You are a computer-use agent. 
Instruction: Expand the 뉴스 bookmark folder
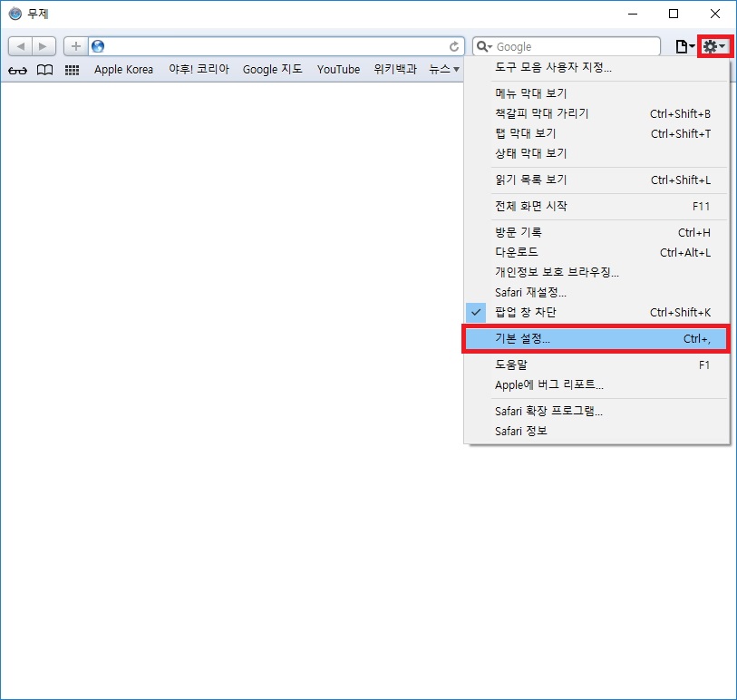coord(443,69)
